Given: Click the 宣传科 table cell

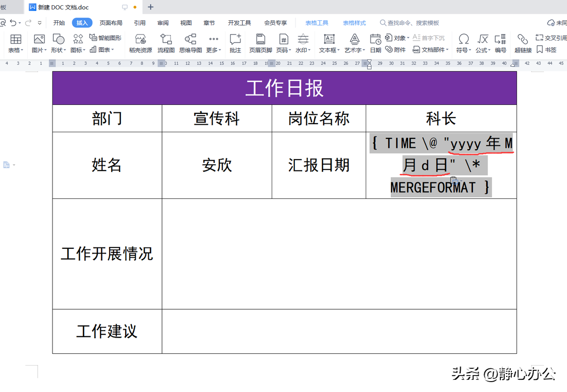Looking at the screenshot, I should click(x=217, y=118).
